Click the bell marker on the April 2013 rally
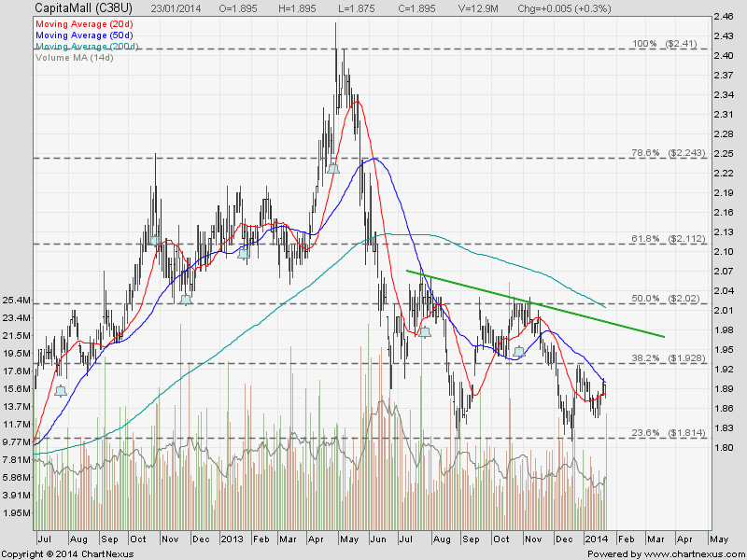 pyautogui.click(x=333, y=169)
